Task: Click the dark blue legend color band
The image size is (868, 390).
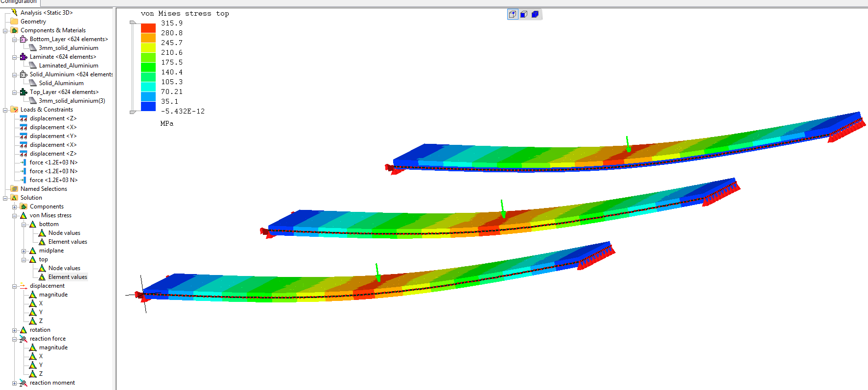Action: pyautogui.click(x=148, y=106)
